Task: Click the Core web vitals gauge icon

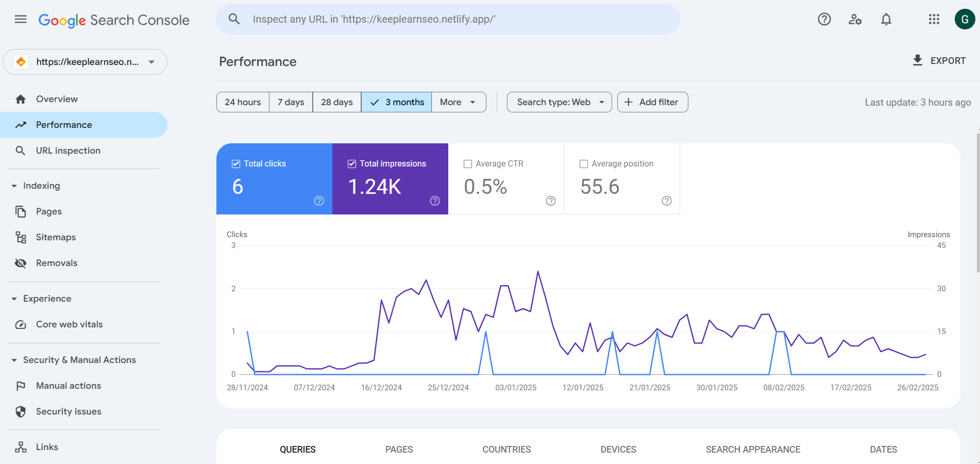Action: [x=21, y=324]
